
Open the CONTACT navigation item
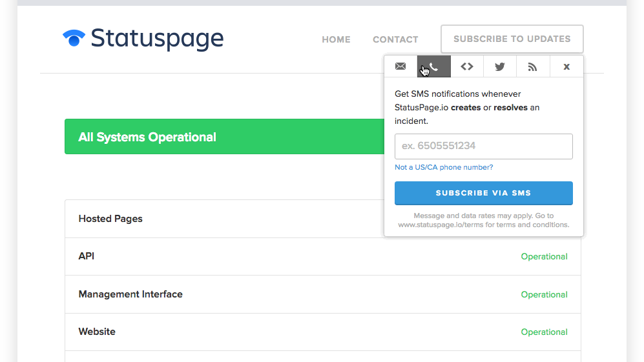[x=395, y=39]
